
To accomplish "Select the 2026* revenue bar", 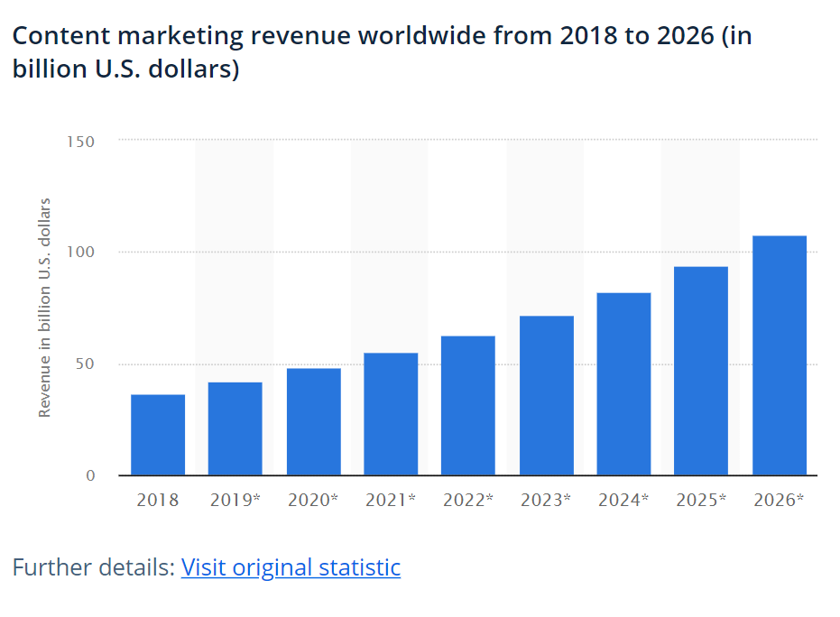I will [780, 355].
